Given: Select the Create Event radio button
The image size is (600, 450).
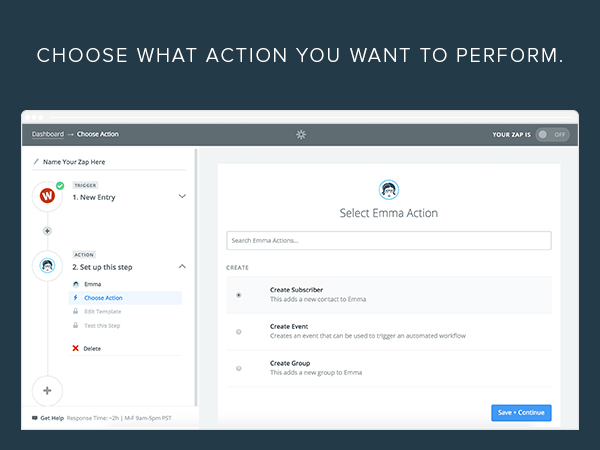Looking at the screenshot, I should (238, 332).
